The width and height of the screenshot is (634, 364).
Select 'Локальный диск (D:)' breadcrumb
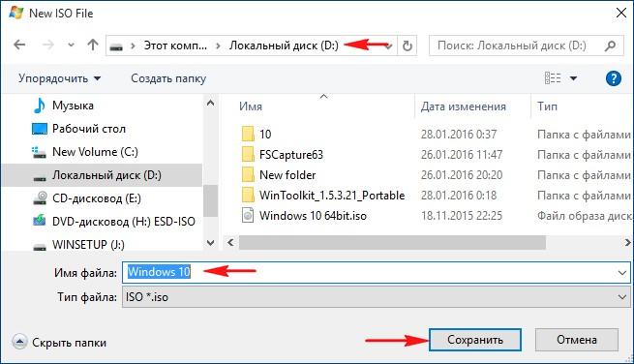[284, 45]
